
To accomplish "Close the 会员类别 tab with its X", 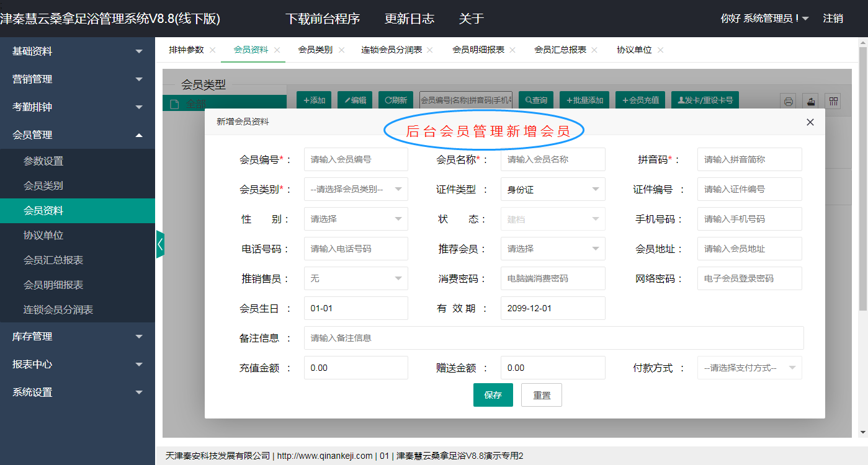I will click(x=342, y=50).
